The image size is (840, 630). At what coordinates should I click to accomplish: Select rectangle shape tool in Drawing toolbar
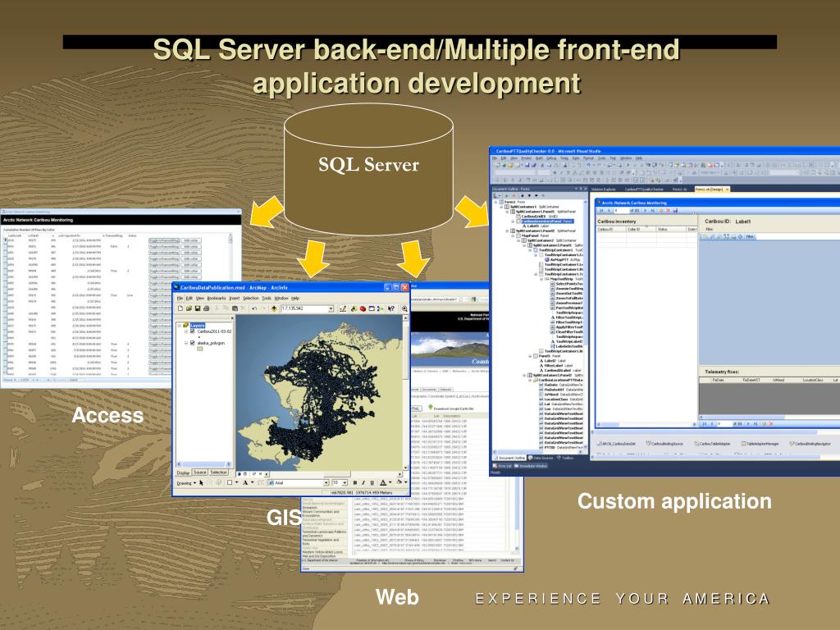(230, 482)
